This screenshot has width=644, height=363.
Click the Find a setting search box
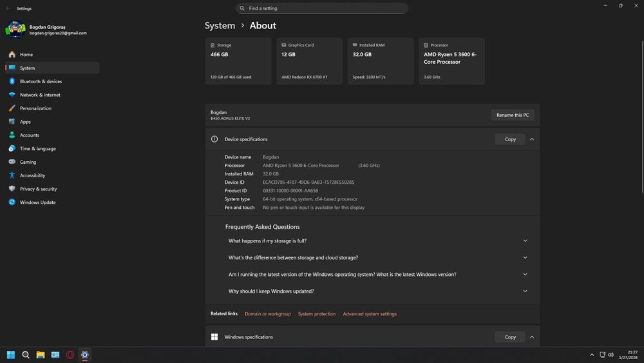(321, 8)
